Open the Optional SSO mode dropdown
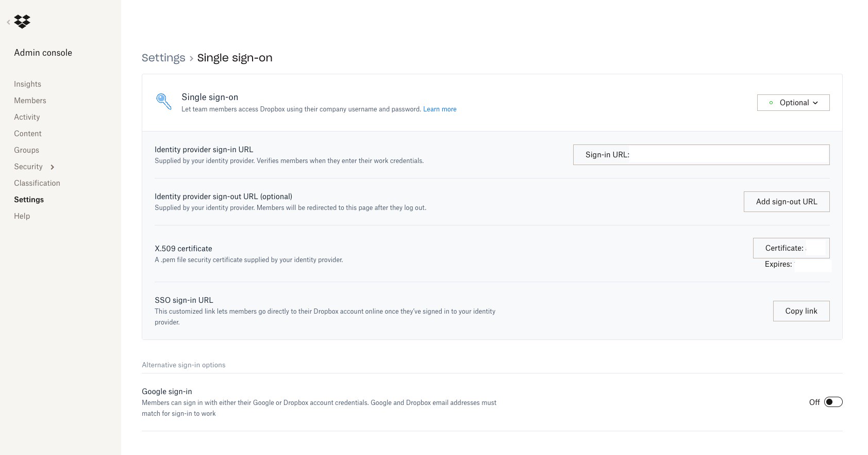 click(793, 103)
